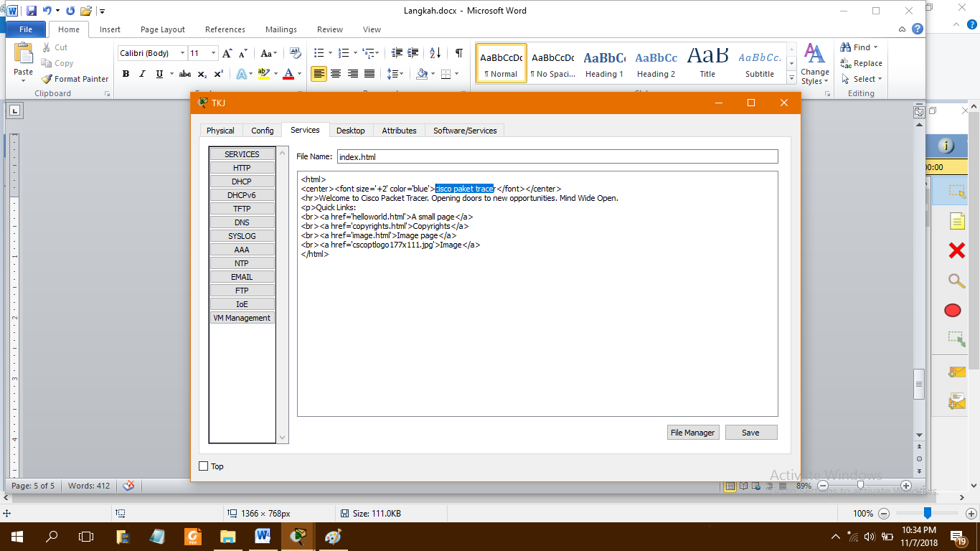Select the FTP service
The image size is (980, 551).
click(x=242, y=291)
